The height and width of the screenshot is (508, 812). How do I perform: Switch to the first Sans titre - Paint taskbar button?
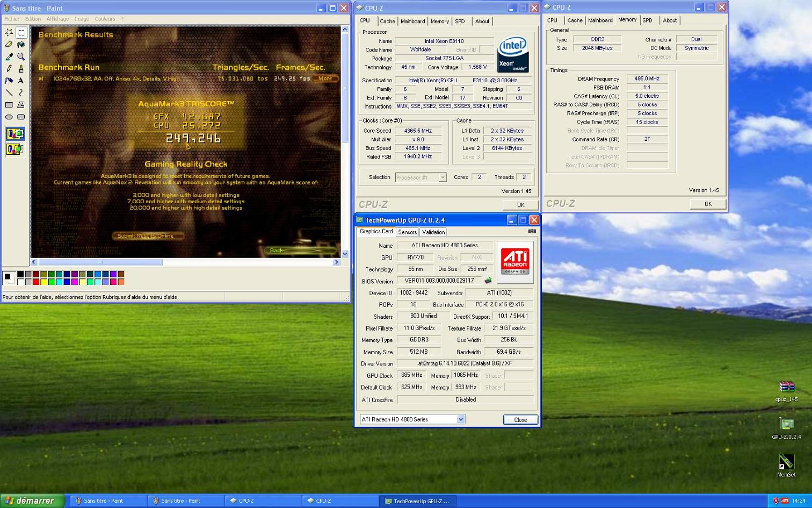tap(108, 500)
